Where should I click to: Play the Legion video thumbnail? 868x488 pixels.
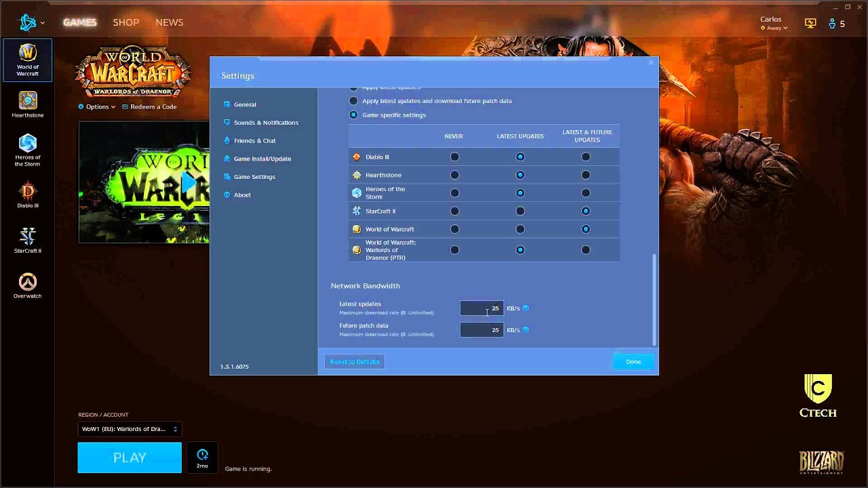point(188,182)
